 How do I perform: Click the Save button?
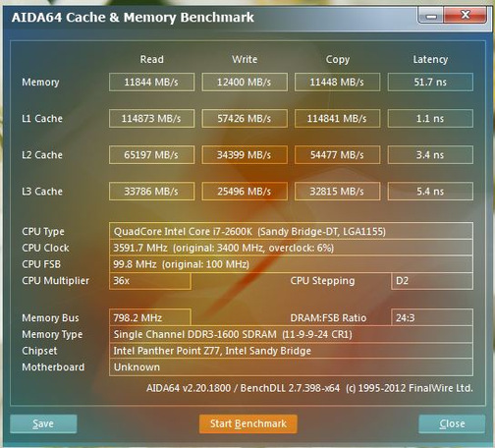pos(43,423)
